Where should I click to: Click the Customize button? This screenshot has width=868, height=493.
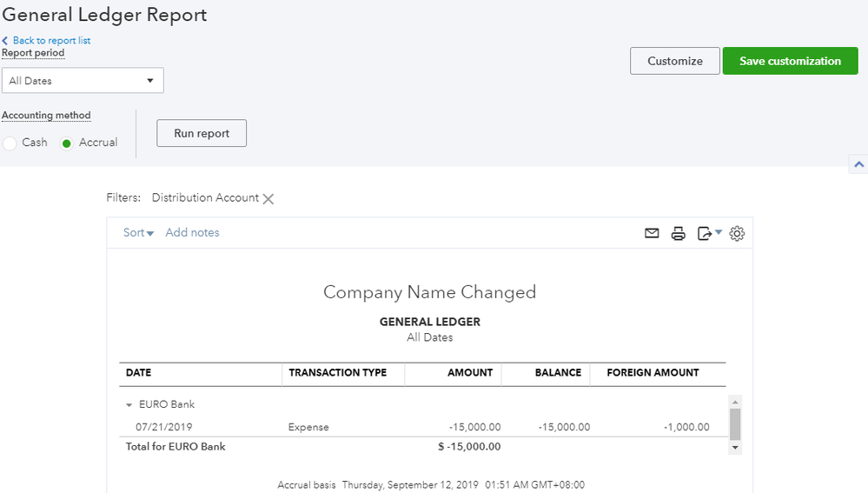click(x=675, y=61)
